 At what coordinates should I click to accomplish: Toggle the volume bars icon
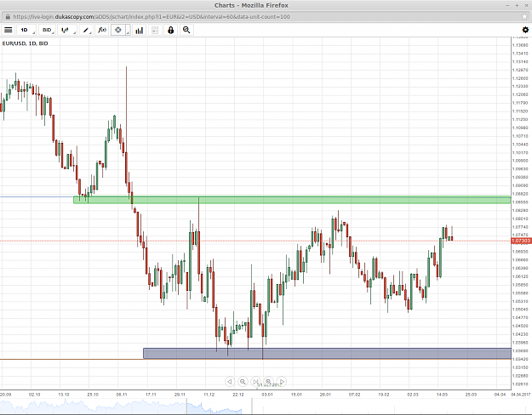[139, 30]
